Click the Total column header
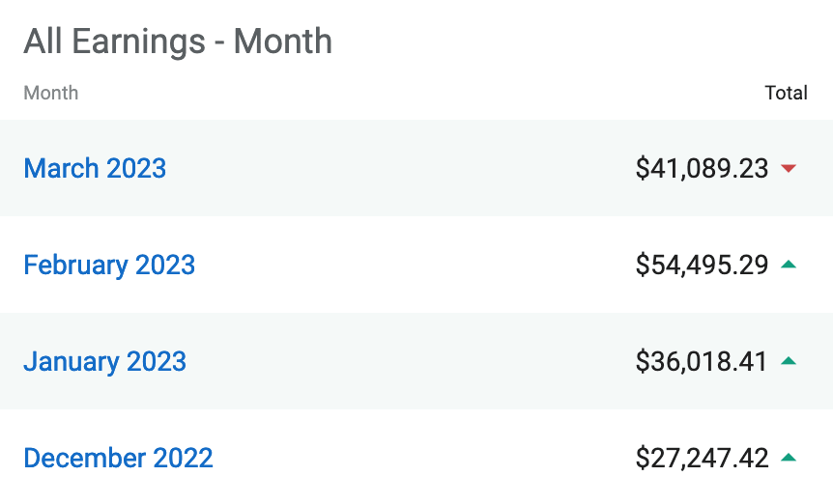 click(786, 93)
